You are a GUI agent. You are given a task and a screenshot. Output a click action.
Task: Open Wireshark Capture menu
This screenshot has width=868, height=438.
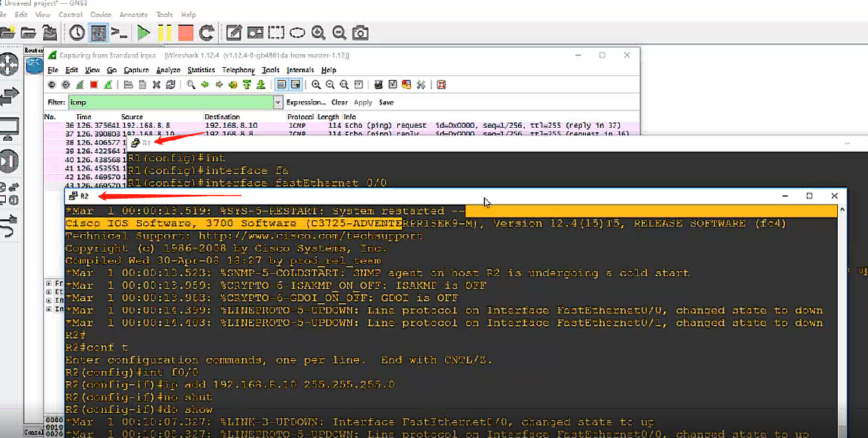click(136, 70)
